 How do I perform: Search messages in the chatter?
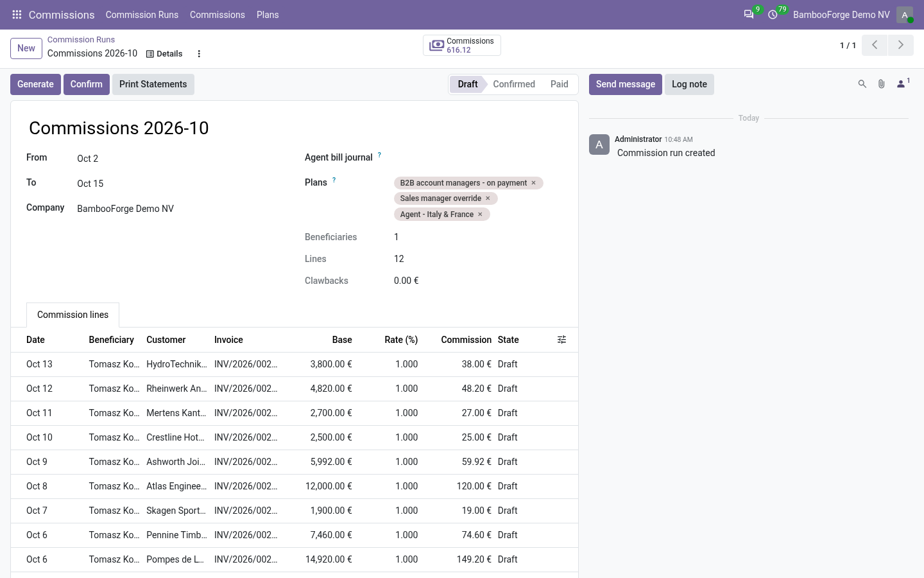tap(862, 84)
